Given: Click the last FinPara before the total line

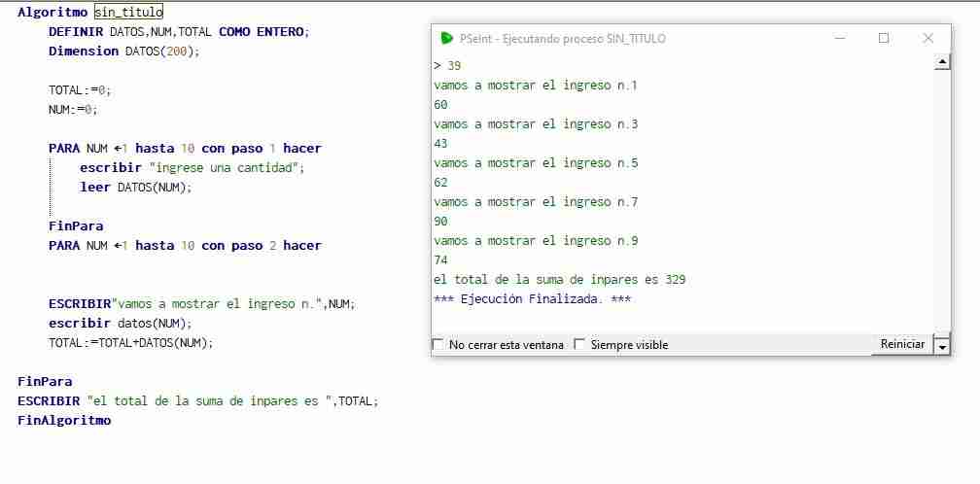Looking at the screenshot, I should 45,382.
